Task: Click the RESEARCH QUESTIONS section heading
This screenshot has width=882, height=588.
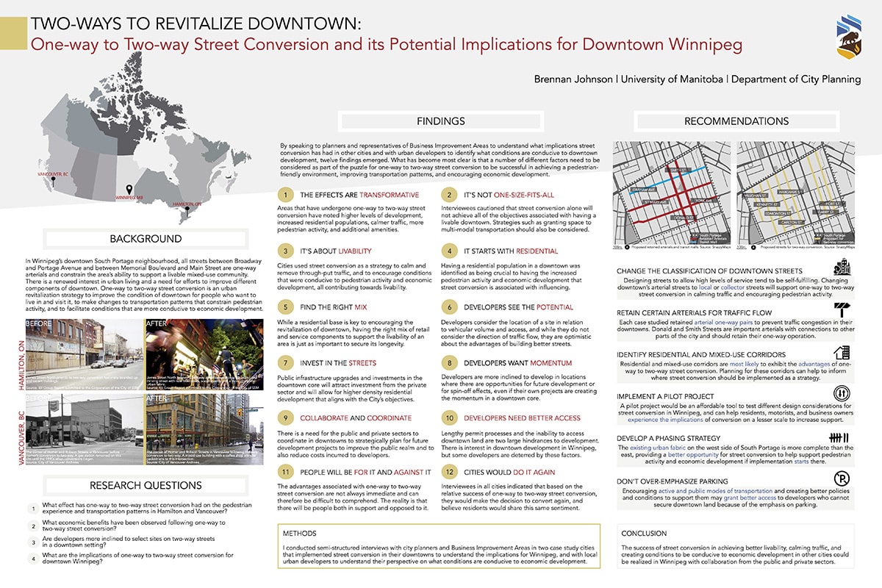Action: [146, 486]
